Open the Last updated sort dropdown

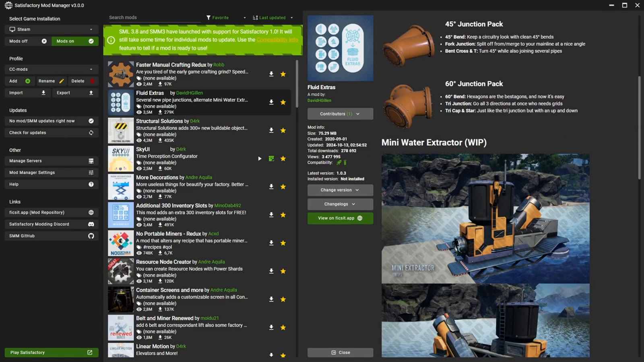tap(273, 18)
